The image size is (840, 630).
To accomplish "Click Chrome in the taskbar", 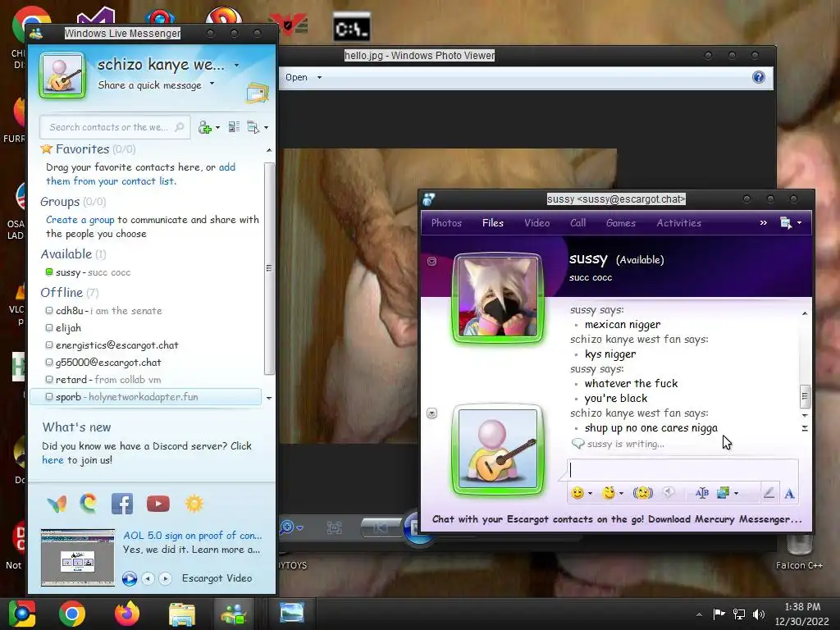I will [x=72, y=614].
